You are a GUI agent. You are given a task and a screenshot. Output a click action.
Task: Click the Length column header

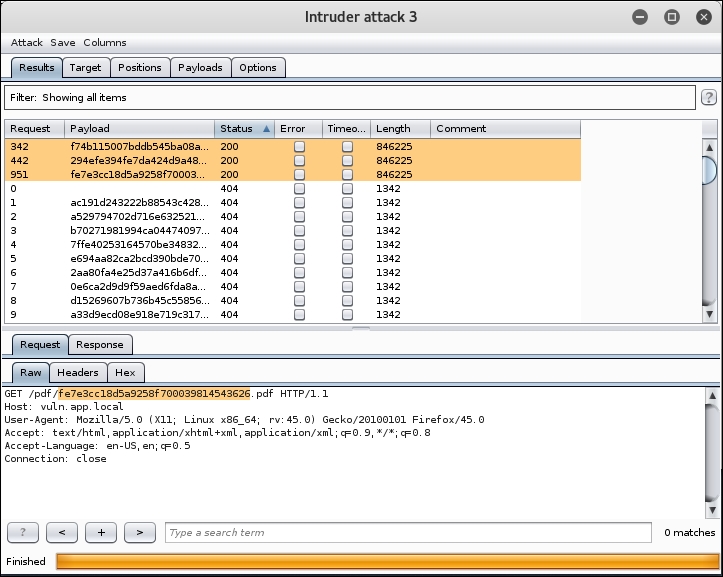400,129
